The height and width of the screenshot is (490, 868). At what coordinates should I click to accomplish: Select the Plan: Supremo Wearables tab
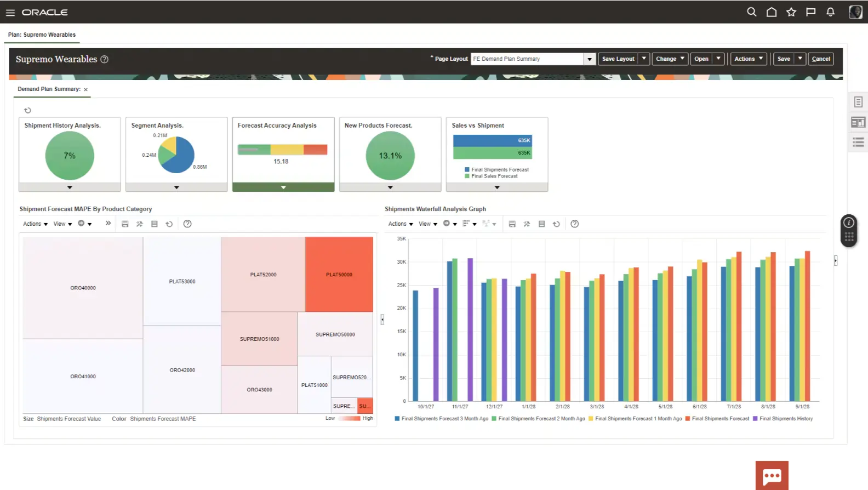42,35
